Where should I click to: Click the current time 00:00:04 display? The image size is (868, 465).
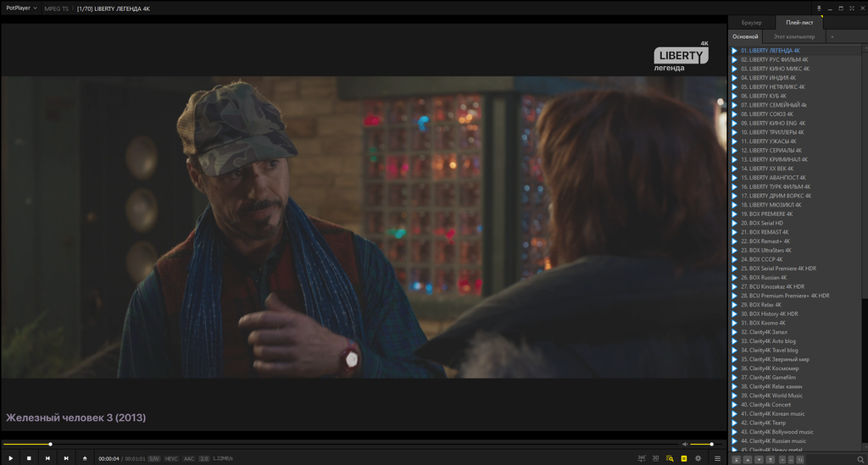[x=108, y=458]
